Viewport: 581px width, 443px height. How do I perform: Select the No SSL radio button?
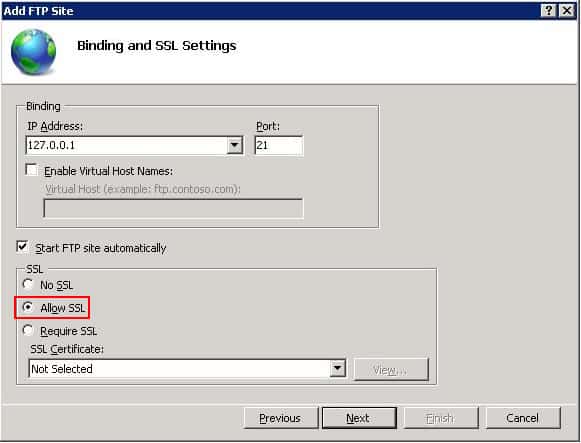pyautogui.click(x=28, y=284)
